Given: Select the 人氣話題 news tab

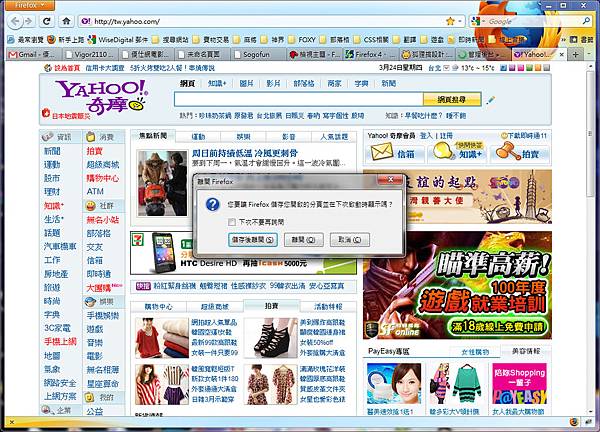Looking at the screenshot, I should 334,137.
